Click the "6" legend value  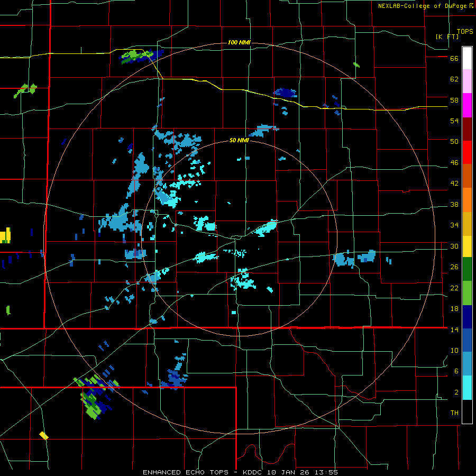pos(456,371)
